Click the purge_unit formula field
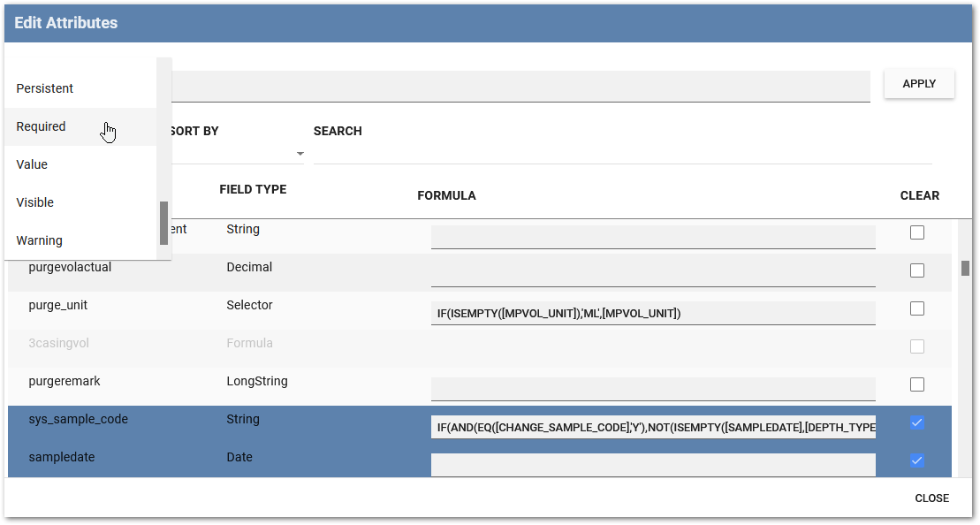 (x=652, y=312)
